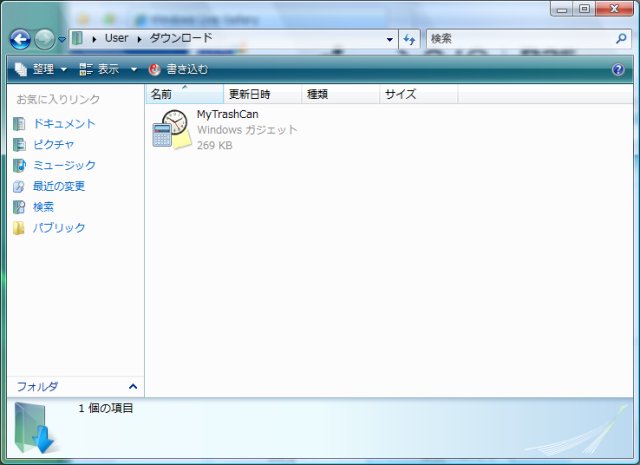Open the address bar history dropdown
The image size is (640, 465).
(389, 39)
